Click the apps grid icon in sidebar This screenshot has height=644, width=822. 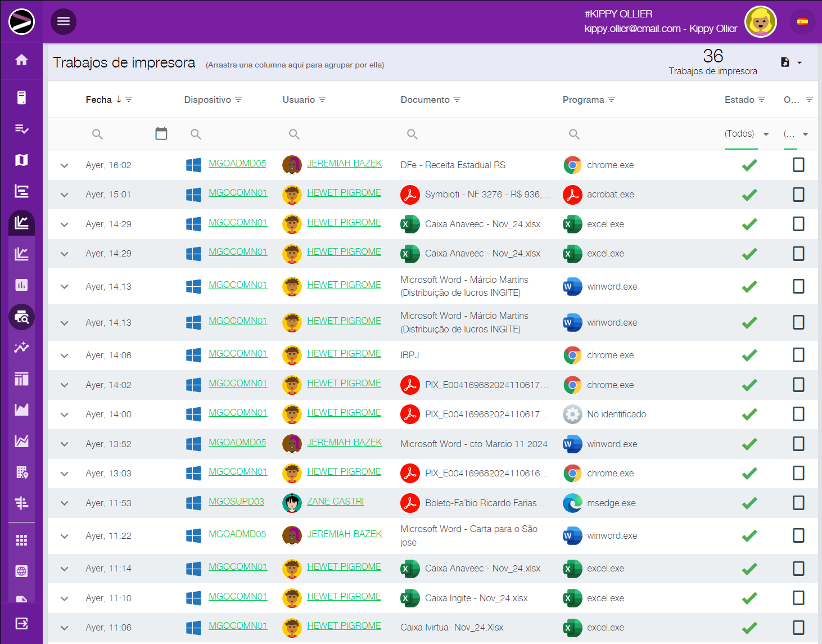(21, 541)
